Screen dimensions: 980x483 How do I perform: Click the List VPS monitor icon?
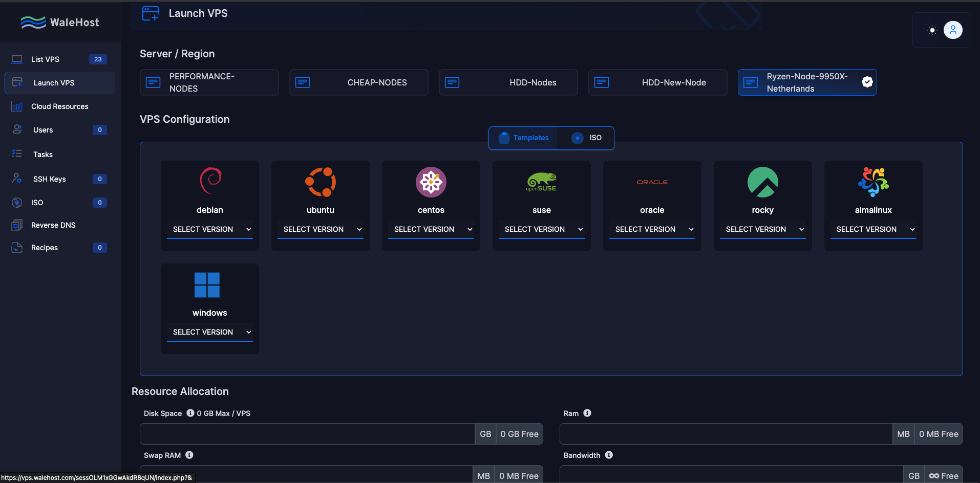pos(17,59)
